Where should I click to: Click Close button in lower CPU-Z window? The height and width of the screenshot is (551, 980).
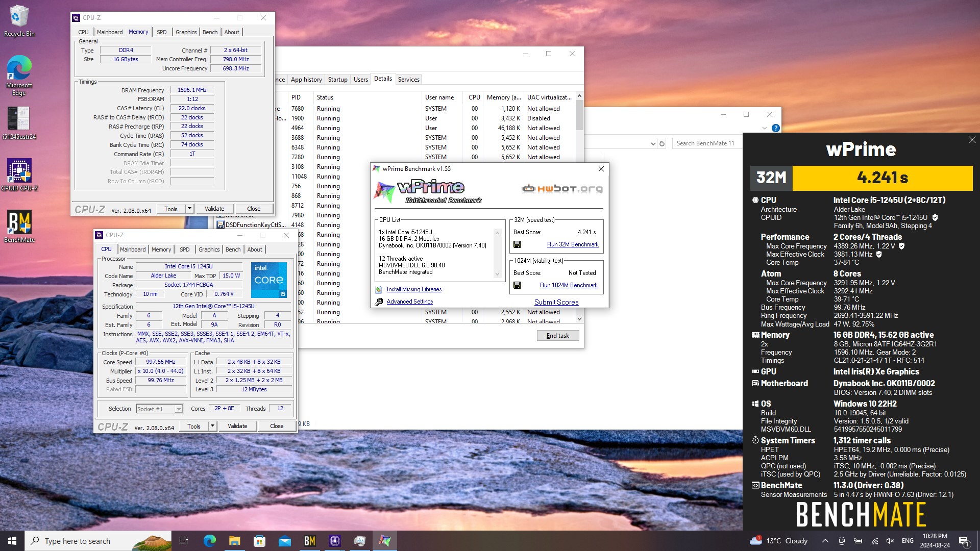point(277,426)
